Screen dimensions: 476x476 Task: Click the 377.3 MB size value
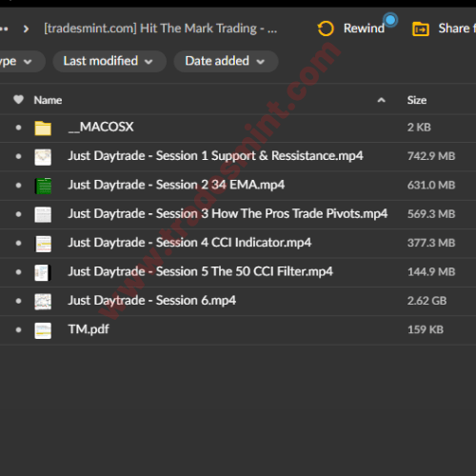[431, 243]
